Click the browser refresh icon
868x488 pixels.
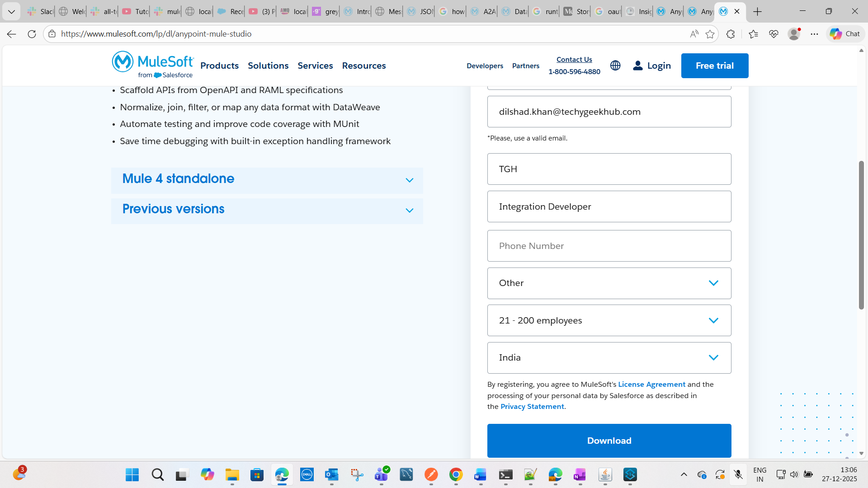tap(32, 34)
